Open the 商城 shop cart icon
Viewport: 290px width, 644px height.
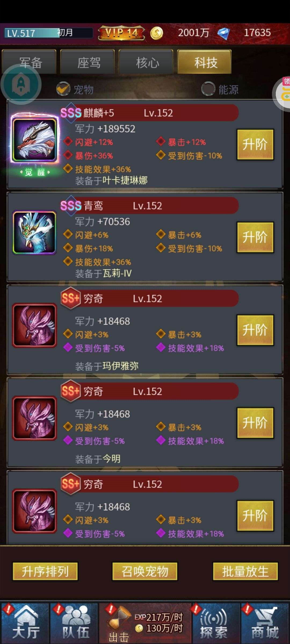pyautogui.click(x=265, y=623)
